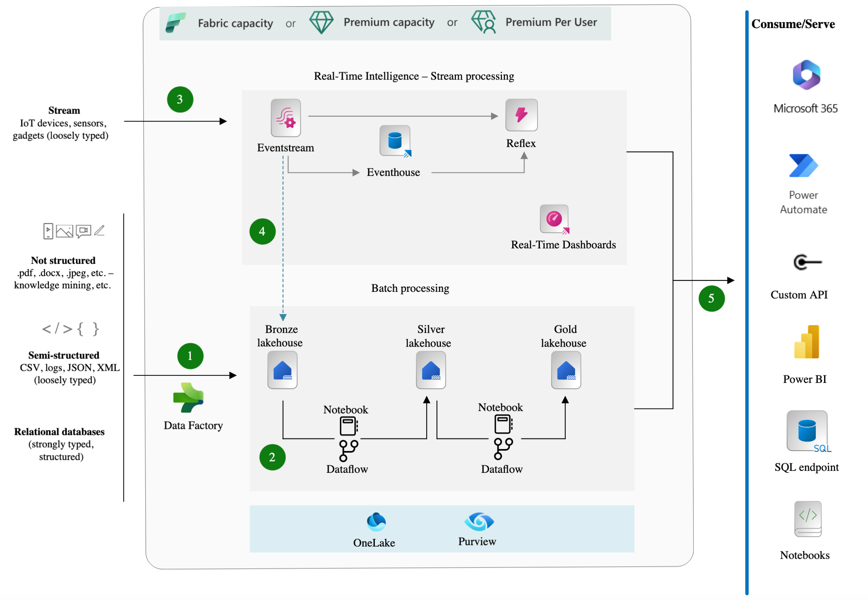The image size is (868, 600).
Task: Click the 'Notebooks' label under Consume/Serve
Action: 805,555
